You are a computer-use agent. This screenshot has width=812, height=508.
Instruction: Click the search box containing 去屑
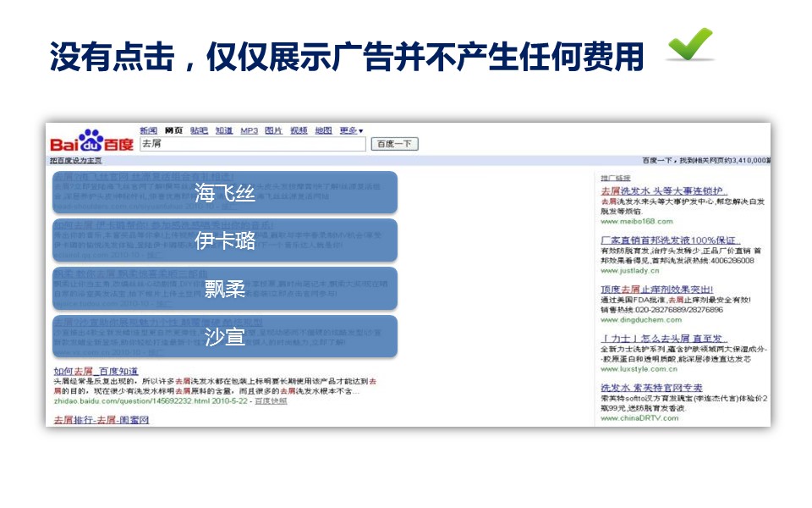coord(251,144)
